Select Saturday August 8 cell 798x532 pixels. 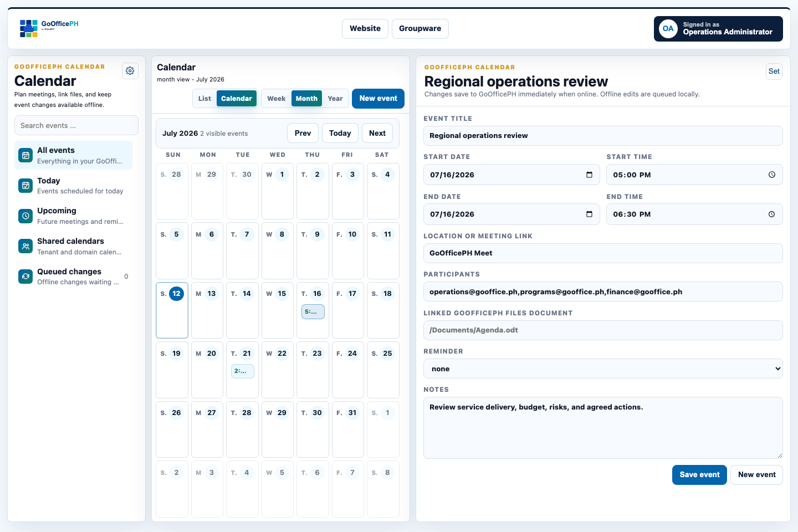click(383, 489)
